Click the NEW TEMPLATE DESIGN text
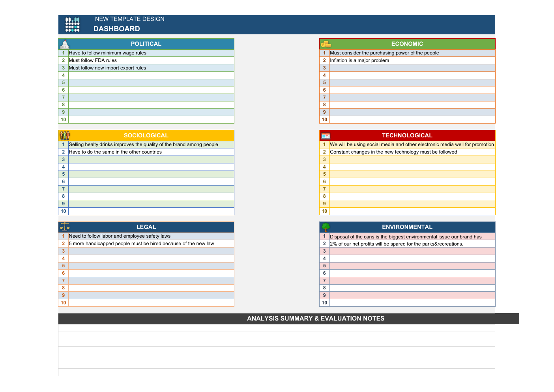Screen dimensions: 554x392 click(x=130, y=19)
